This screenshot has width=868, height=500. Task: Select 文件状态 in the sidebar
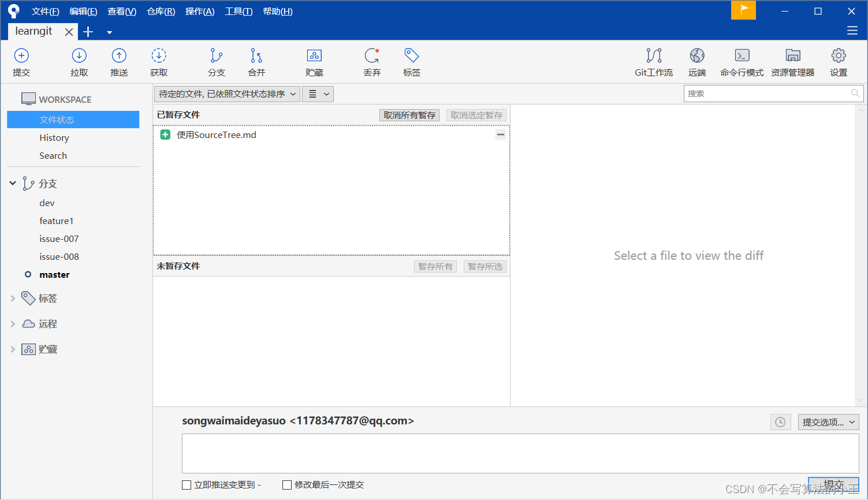tap(73, 120)
